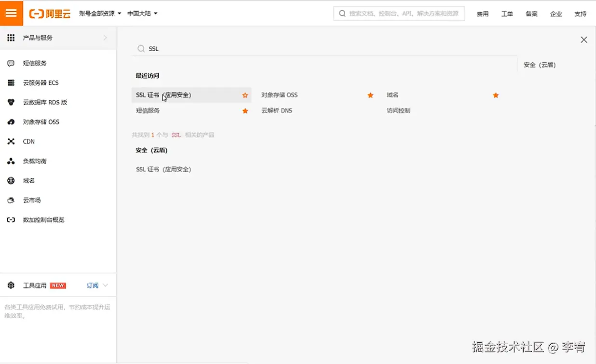Open 短信服务 in recent visits

(x=148, y=110)
